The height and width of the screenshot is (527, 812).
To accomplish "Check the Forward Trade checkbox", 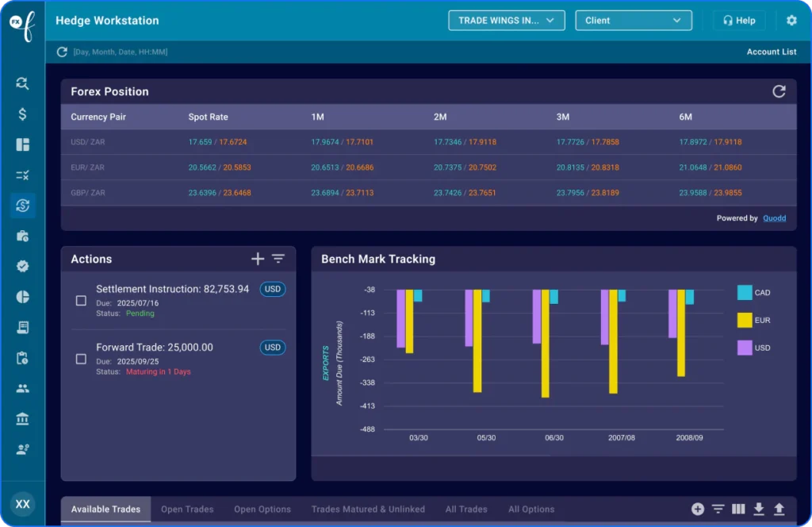I will tap(81, 359).
